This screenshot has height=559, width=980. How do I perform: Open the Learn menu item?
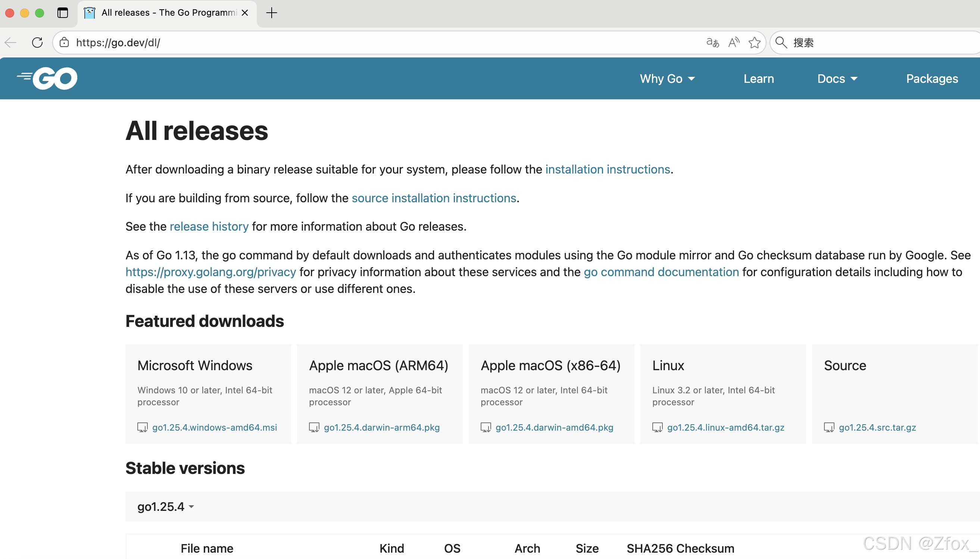(759, 79)
